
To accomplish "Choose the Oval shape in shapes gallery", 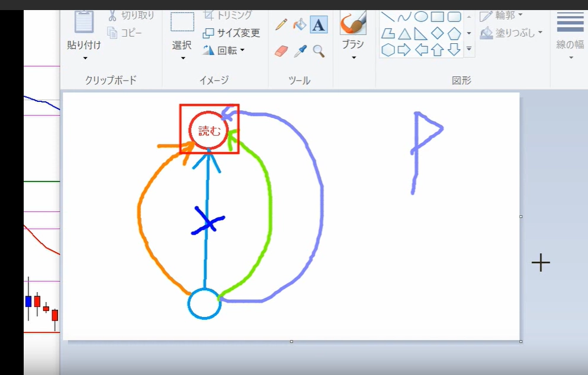I will (x=421, y=17).
